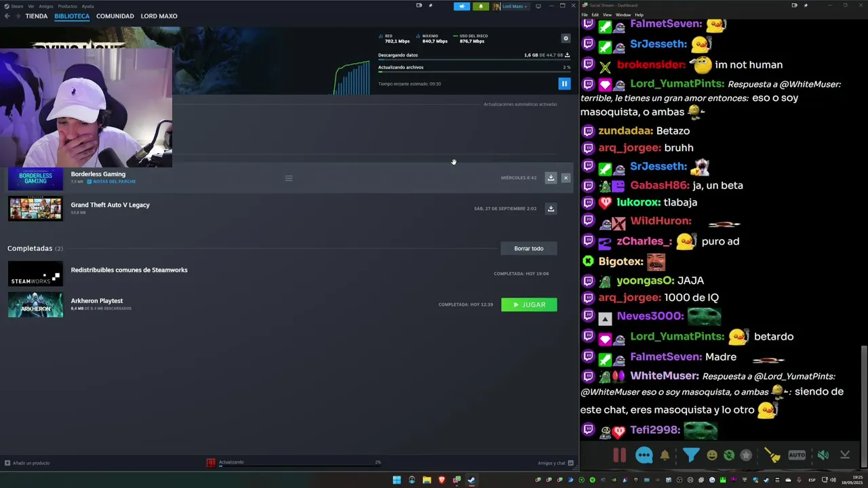Click the Steam icon in the taskbar
This screenshot has height=488, width=868.
(x=471, y=480)
